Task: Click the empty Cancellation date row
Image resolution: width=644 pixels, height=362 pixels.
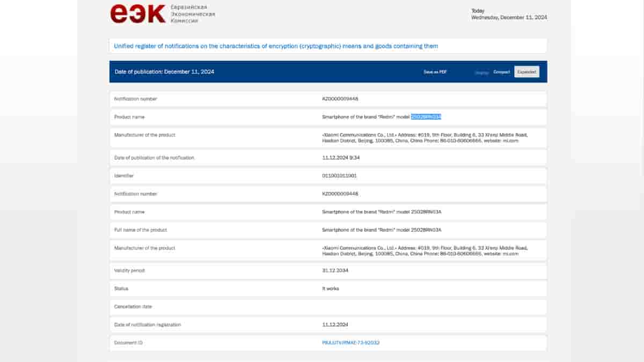Action: (328, 307)
